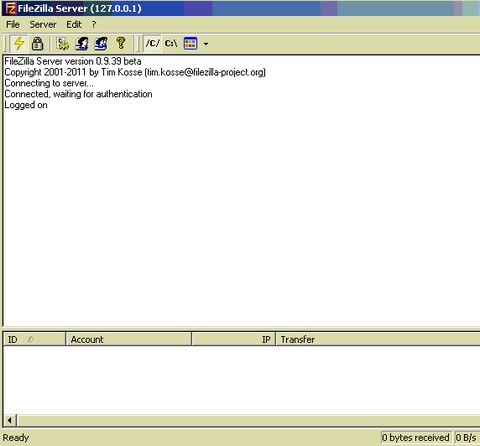Click the lightning bolt connect icon
The width and height of the screenshot is (480, 446).
coord(19,43)
